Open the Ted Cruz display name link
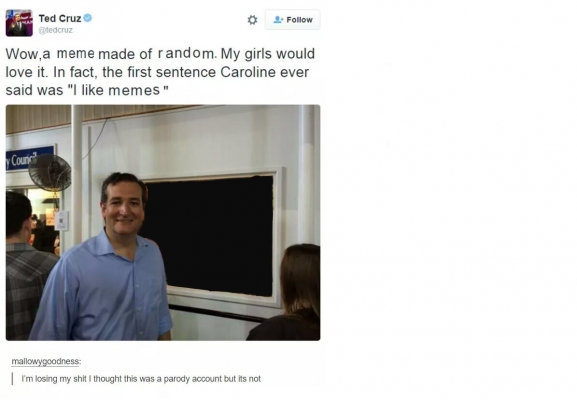This screenshot has width=577, height=400. (x=60, y=18)
